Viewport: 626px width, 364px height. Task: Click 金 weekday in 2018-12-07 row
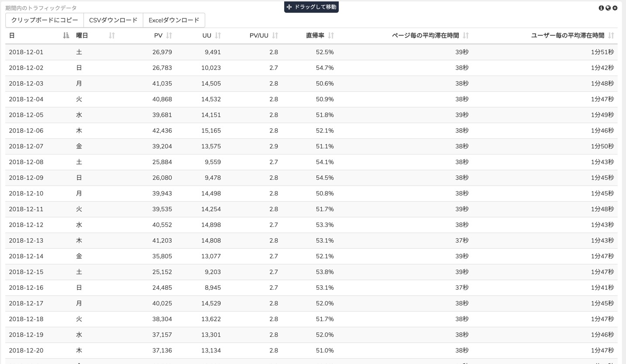(79, 146)
